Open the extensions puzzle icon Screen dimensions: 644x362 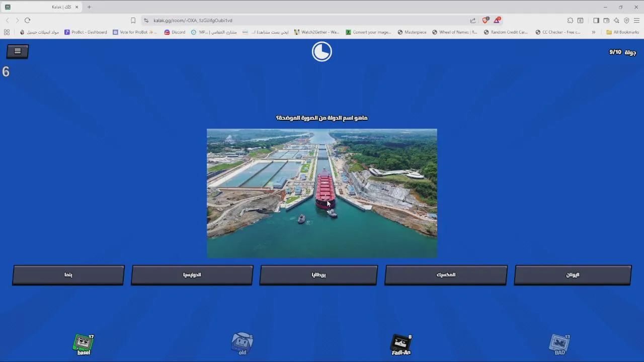coord(570,21)
